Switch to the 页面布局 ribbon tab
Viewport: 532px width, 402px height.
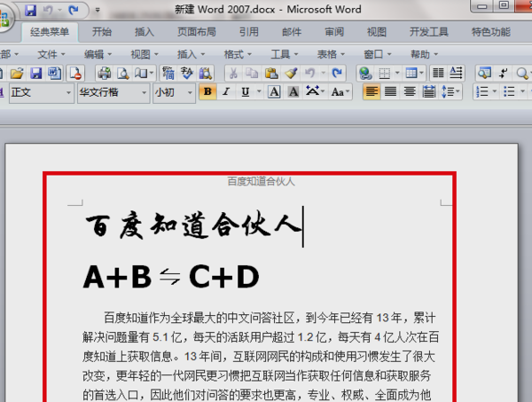(197, 32)
